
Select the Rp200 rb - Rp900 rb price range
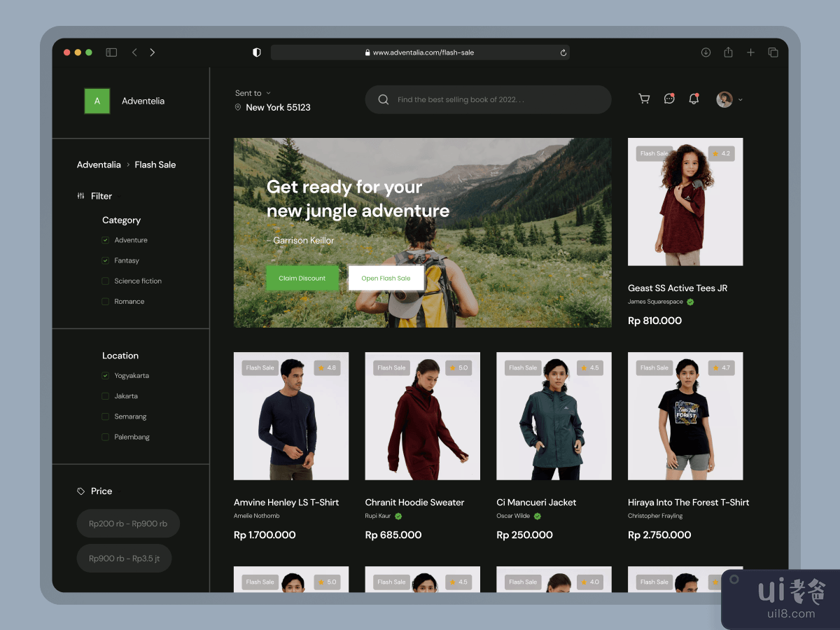coord(128,524)
